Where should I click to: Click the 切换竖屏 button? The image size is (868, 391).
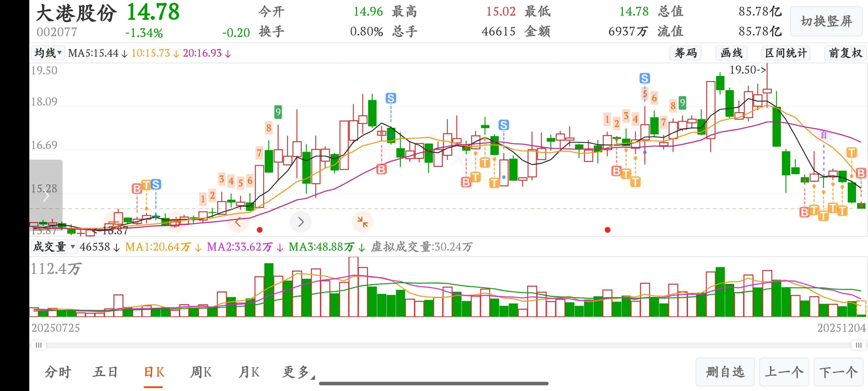pyautogui.click(x=826, y=21)
